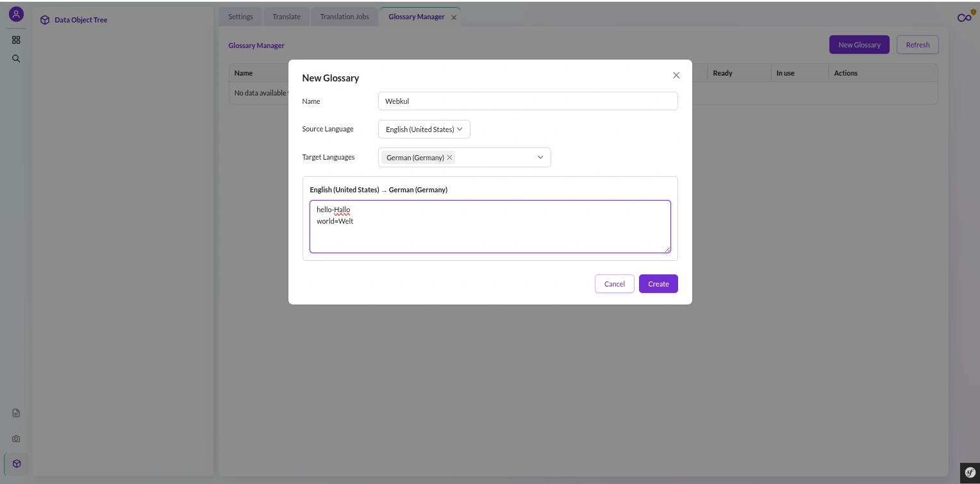Switch to the Settings tab
Viewport: 980px width, 484px height.
pyautogui.click(x=241, y=17)
